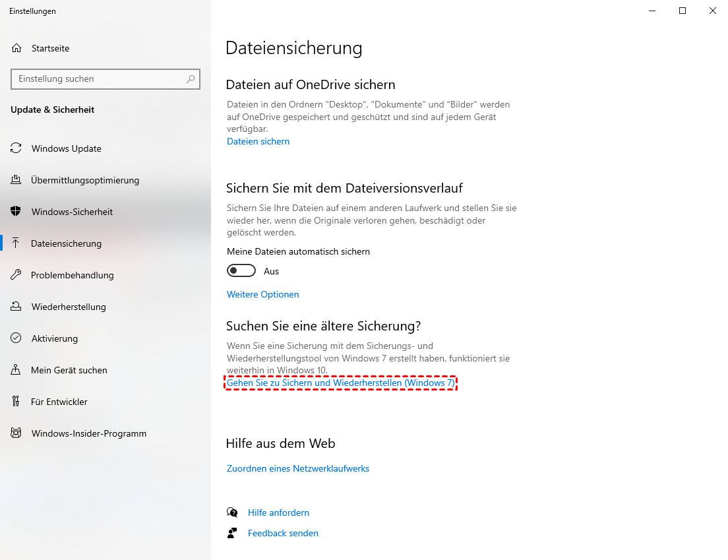Click the Wiederherstellung icon in sidebar
Viewport: 728px width, 560px height.
[x=16, y=307]
